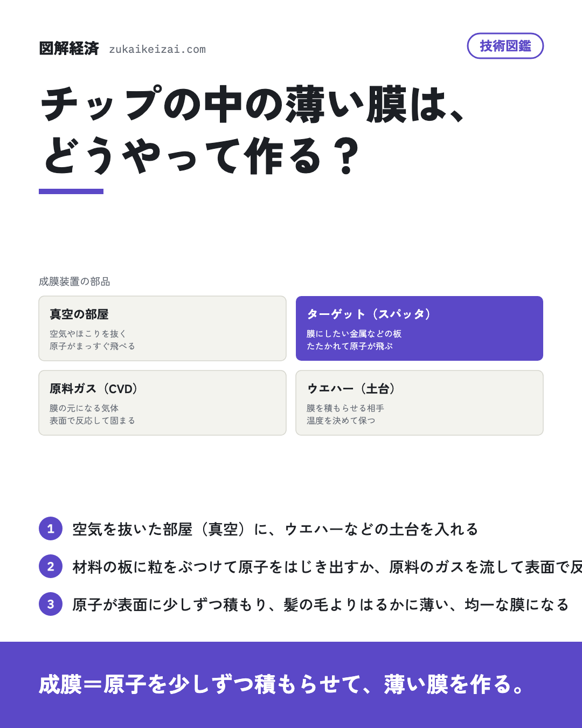Viewport: 582px width, 728px height.
Task: Select the 原料ガス（CVD） card
Action: (x=162, y=403)
